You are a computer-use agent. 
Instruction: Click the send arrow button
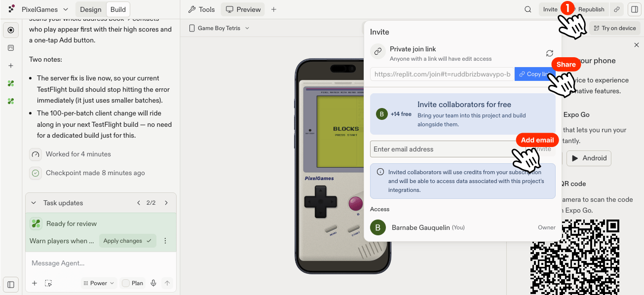[167, 283]
